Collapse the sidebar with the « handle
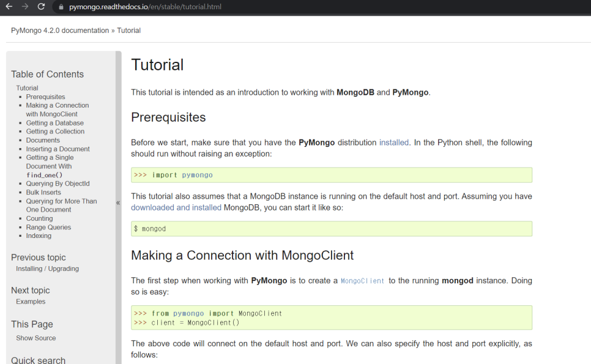 tap(118, 202)
